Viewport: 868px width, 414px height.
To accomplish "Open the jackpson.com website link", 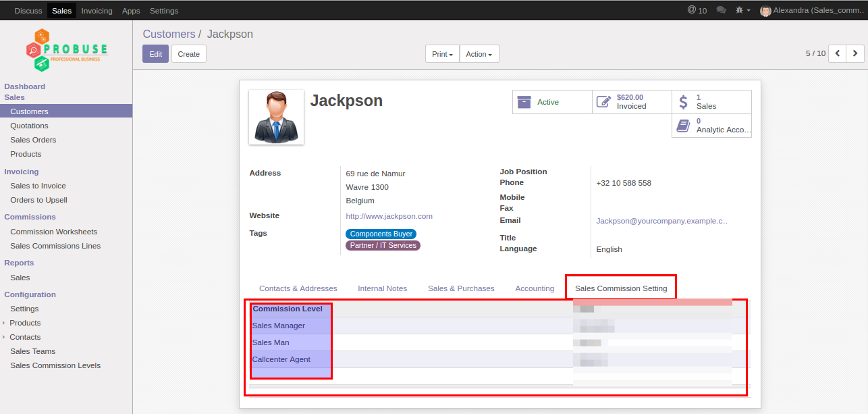I will [389, 216].
